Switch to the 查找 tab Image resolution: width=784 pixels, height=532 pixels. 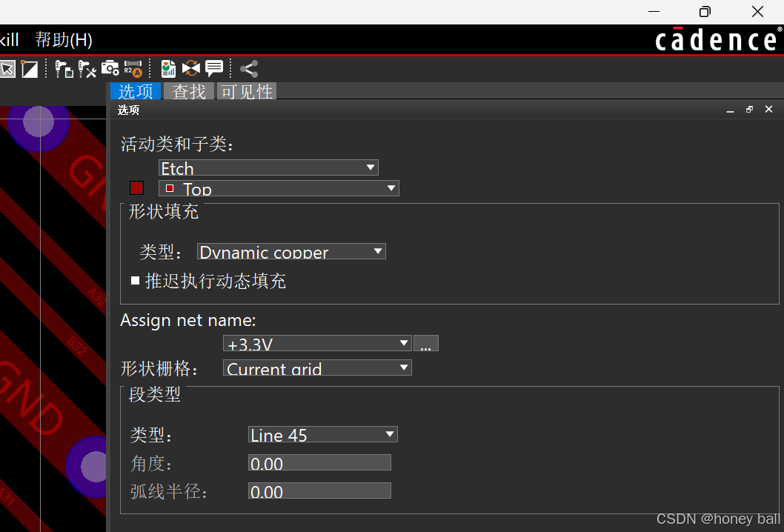tap(189, 91)
